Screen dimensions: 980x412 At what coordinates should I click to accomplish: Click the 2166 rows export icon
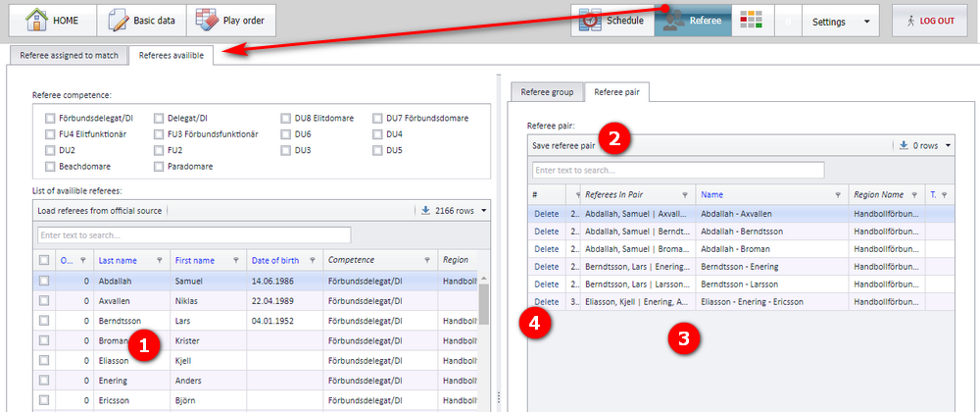(x=425, y=211)
